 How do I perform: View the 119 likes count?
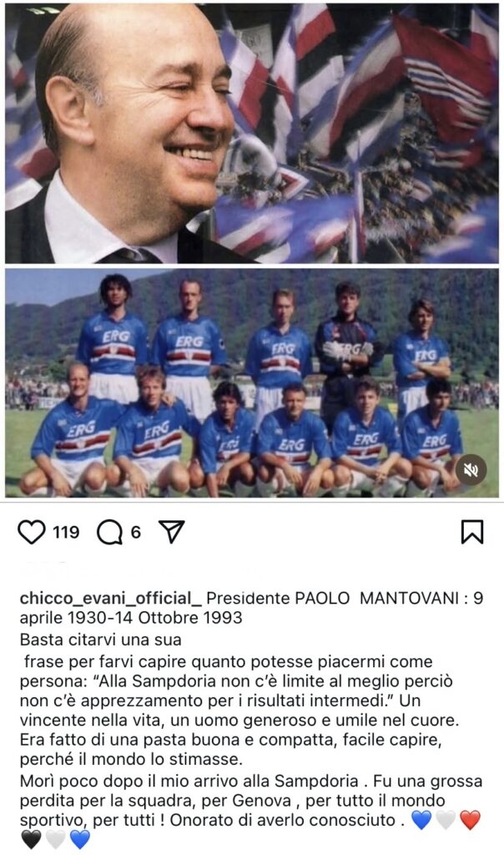66,532
